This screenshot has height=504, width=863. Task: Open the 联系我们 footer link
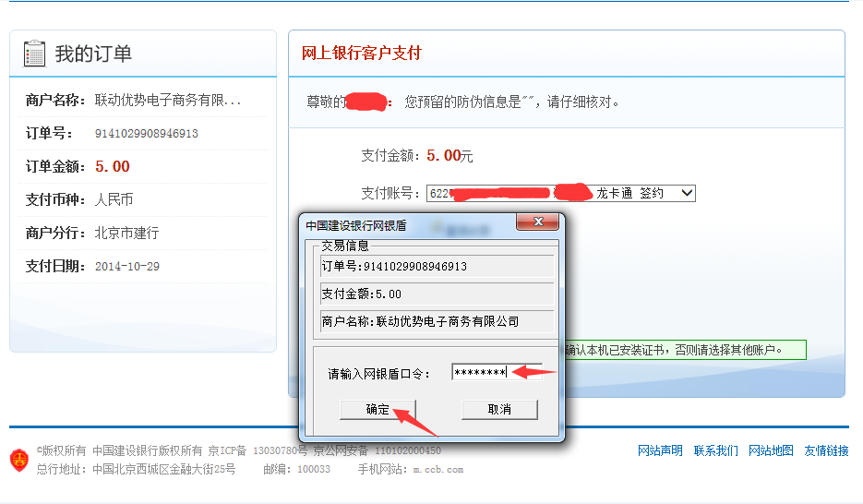[x=715, y=450]
